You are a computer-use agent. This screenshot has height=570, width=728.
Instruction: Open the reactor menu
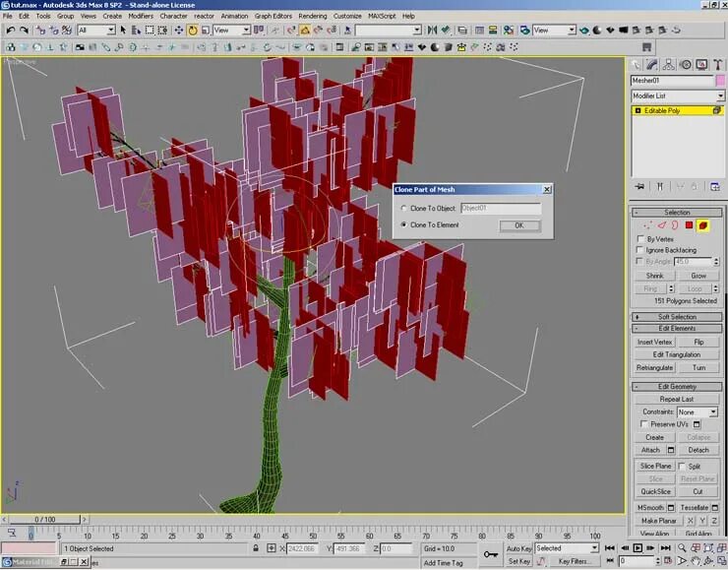click(x=204, y=16)
